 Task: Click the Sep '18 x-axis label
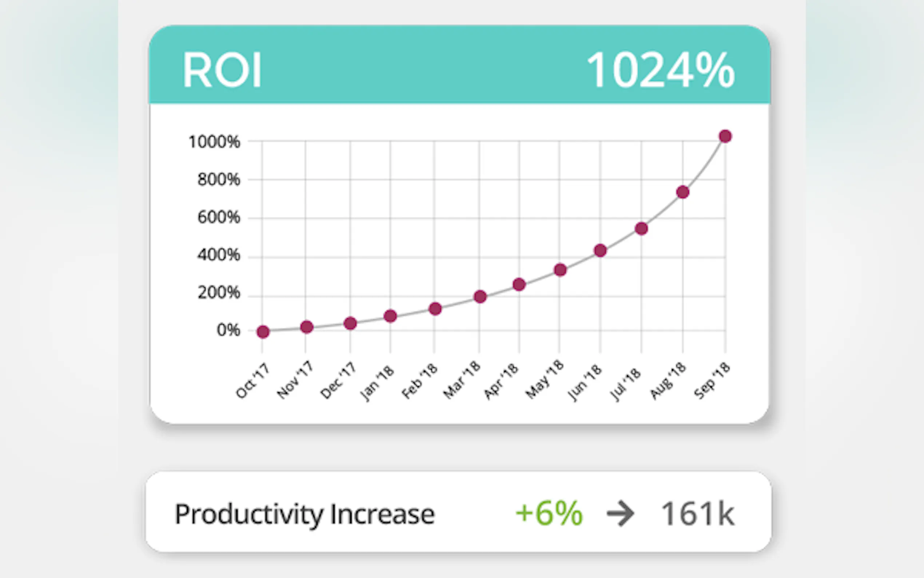click(712, 380)
